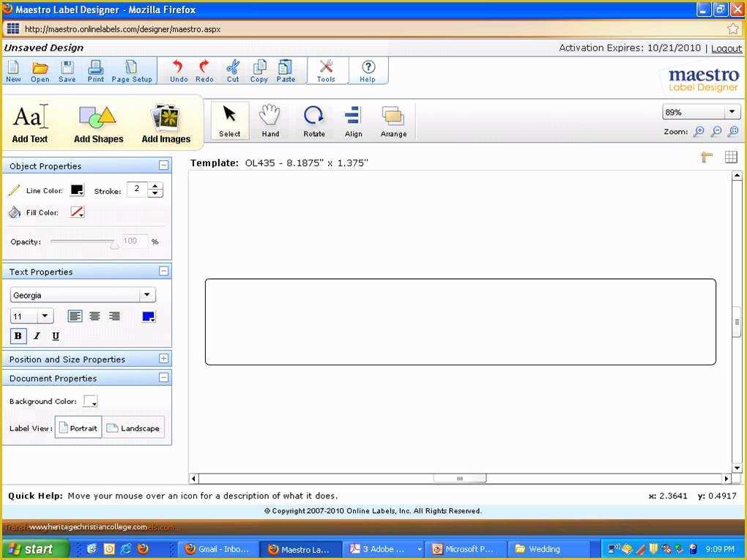Switch label view to Landscape

[133, 428]
